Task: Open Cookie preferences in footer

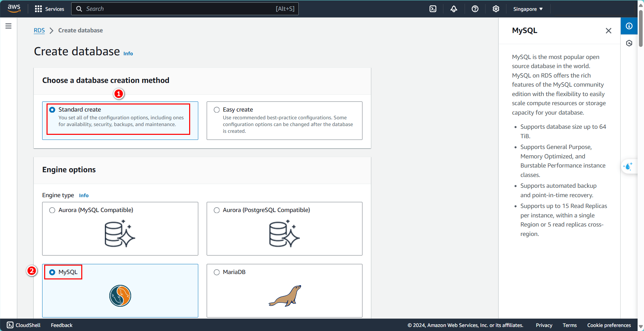Action: 609,325
